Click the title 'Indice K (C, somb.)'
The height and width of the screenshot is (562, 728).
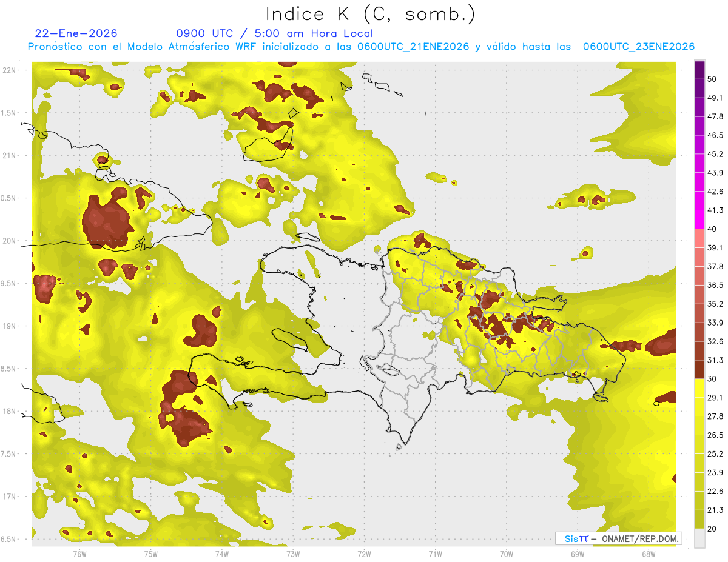coord(371,14)
